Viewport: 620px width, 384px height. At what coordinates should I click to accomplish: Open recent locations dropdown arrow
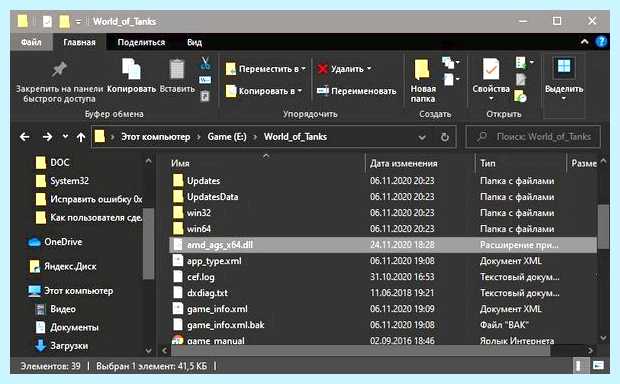(65, 137)
